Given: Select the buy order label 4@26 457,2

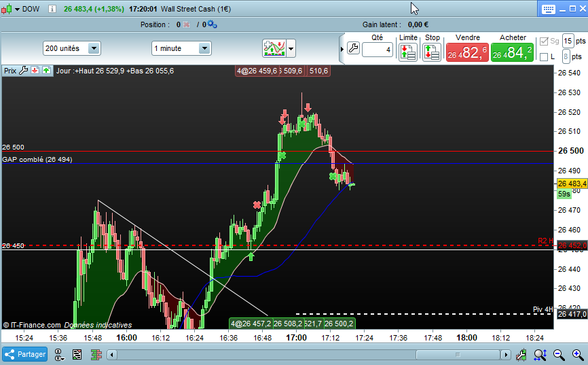Looking at the screenshot, I should pos(251,324).
